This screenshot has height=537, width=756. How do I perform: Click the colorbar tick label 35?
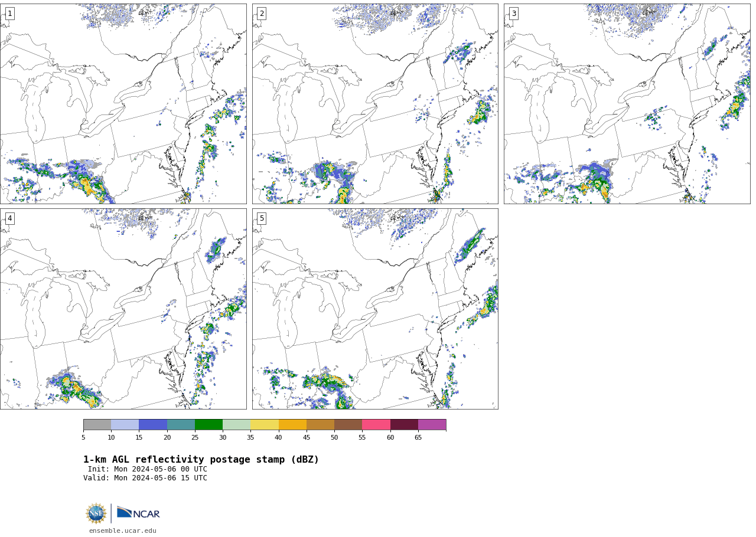click(250, 438)
